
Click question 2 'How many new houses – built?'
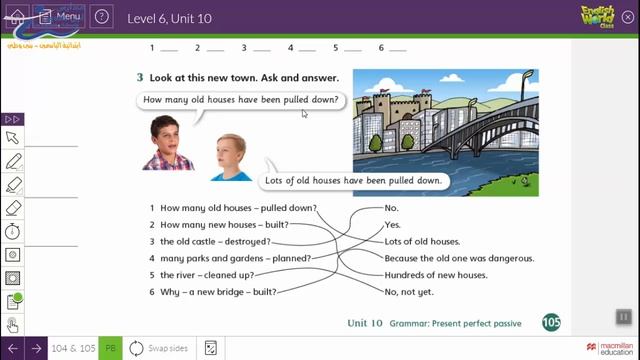tap(224, 225)
